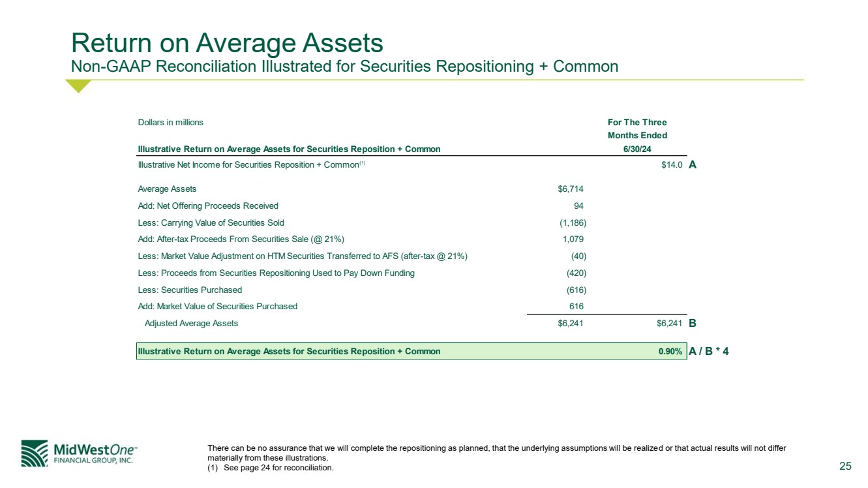
Task: Click the green triangle marker below title
Action: point(78,86)
